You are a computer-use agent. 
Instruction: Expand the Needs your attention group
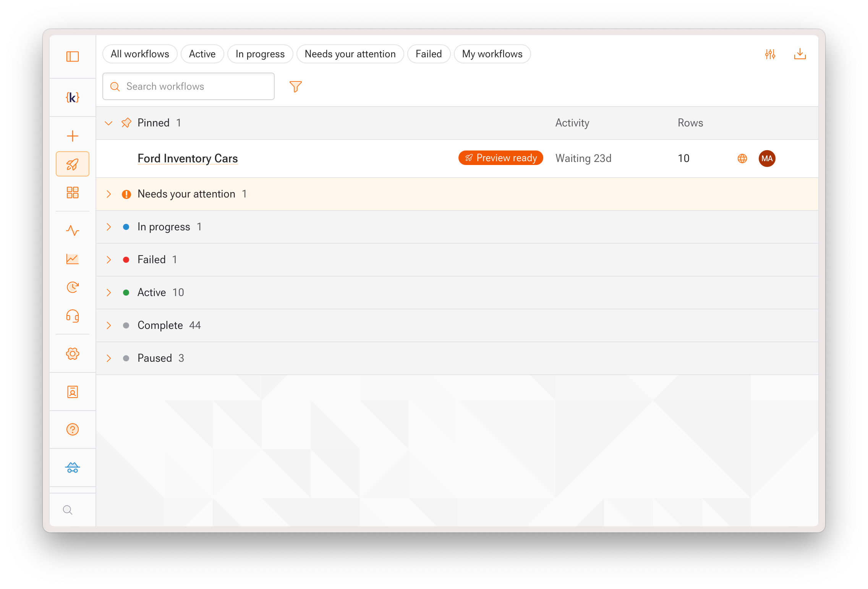pos(108,194)
